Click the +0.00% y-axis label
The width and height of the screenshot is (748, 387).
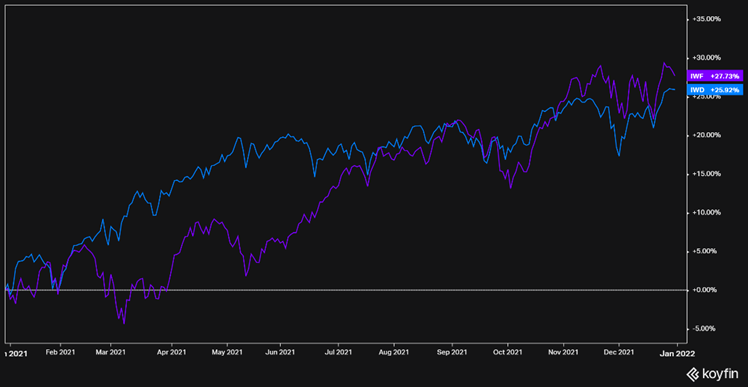pyautogui.click(x=706, y=290)
